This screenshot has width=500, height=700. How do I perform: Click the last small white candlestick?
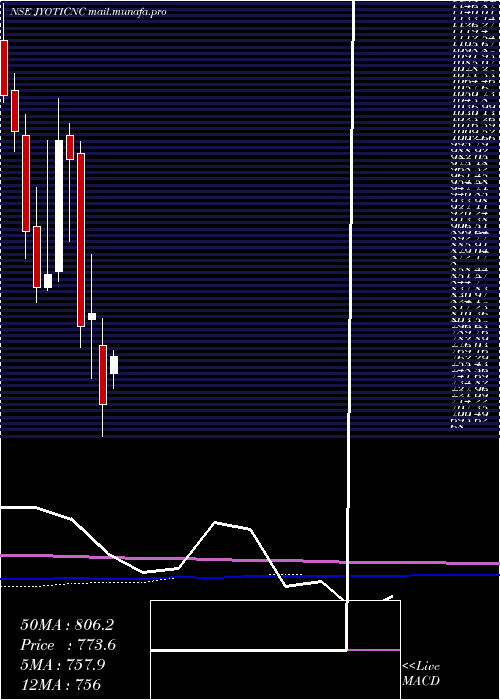click(x=114, y=365)
